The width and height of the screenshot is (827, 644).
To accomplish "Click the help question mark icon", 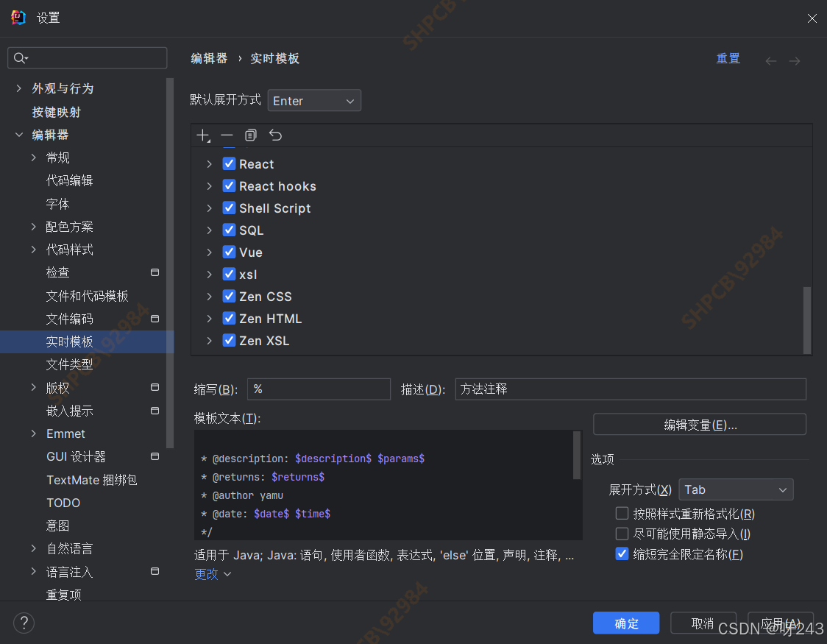I will coord(24,623).
